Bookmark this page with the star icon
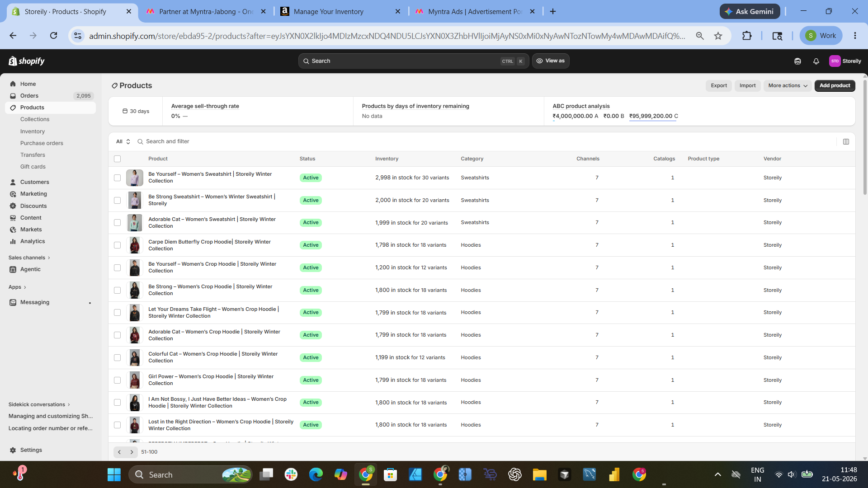 click(x=718, y=36)
